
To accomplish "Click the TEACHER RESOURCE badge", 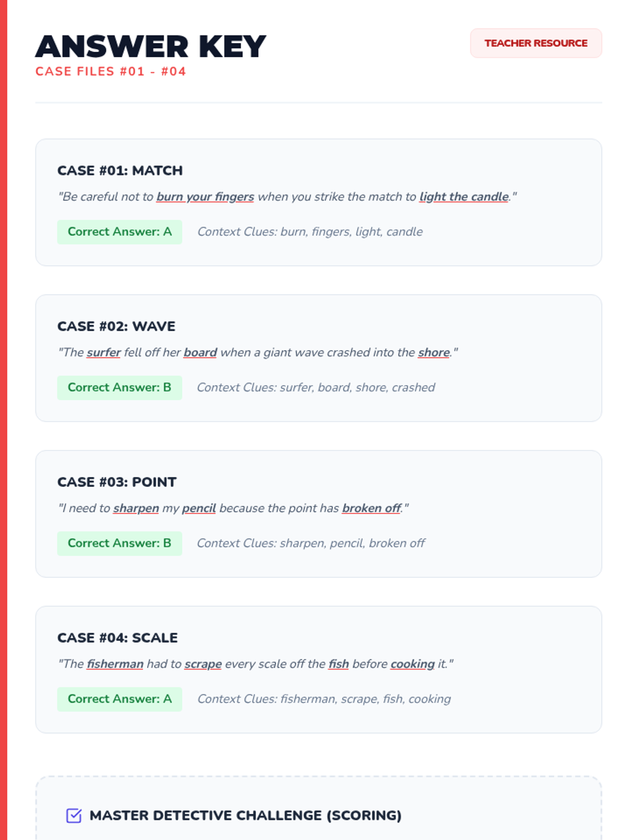I will 536,43.
